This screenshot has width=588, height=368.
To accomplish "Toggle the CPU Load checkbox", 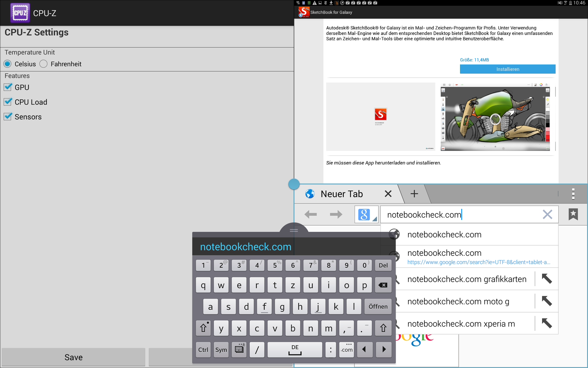I will click(8, 102).
